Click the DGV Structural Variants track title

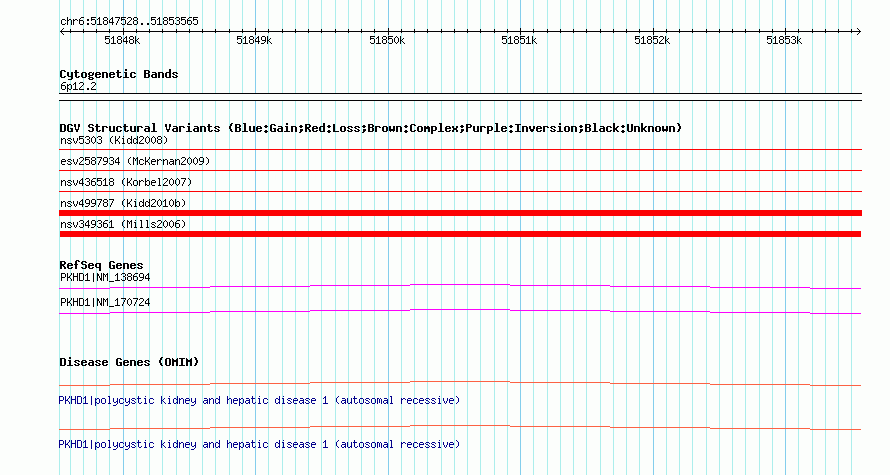pos(371,128)
